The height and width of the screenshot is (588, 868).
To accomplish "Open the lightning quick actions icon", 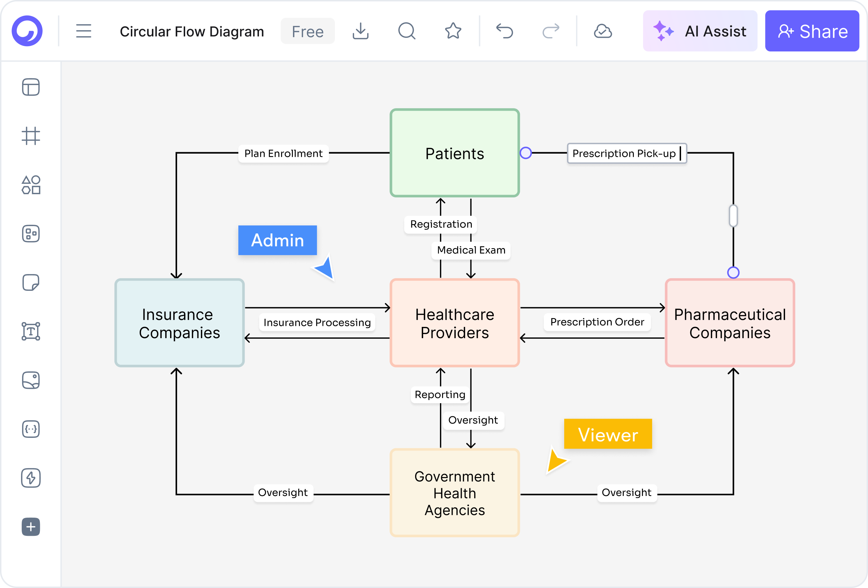I will coord(31,478).
